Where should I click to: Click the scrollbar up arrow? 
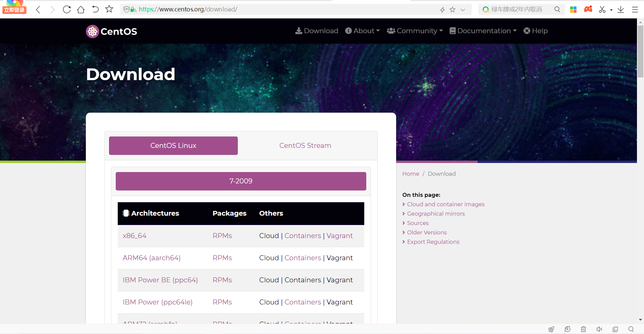pos(640,22)
